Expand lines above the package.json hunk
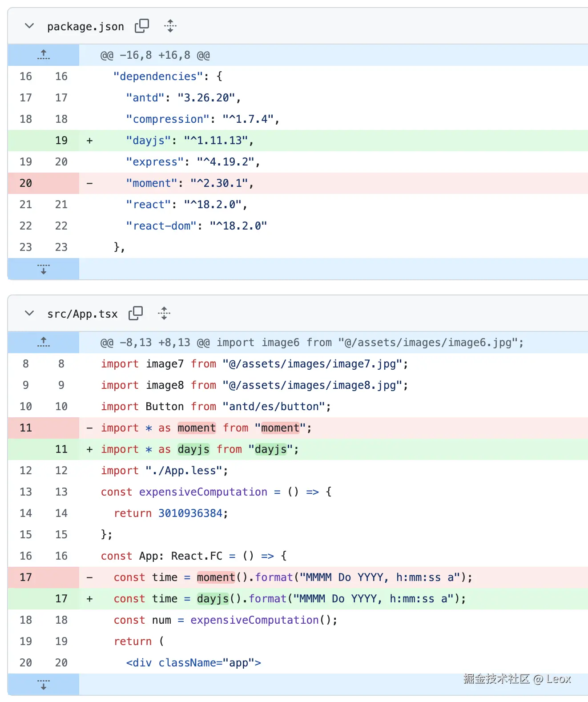The height and width of the screenshot is (702, 588). (44, 55)
